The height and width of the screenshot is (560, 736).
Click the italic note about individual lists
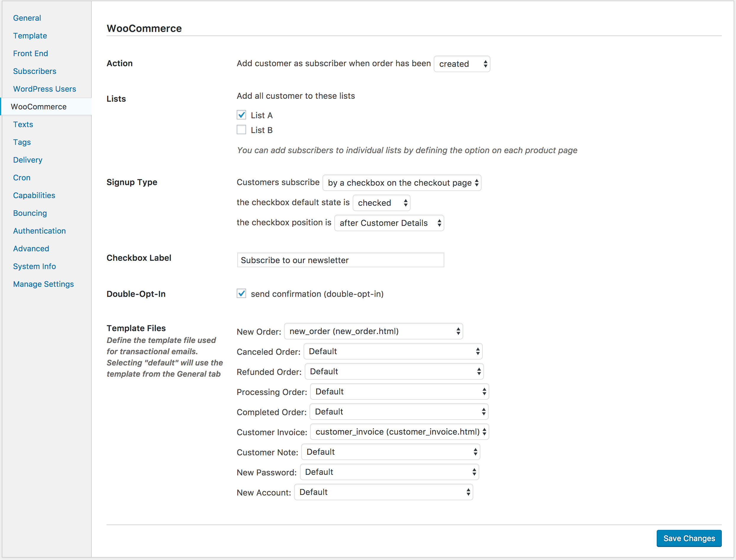tap(407, 150)
